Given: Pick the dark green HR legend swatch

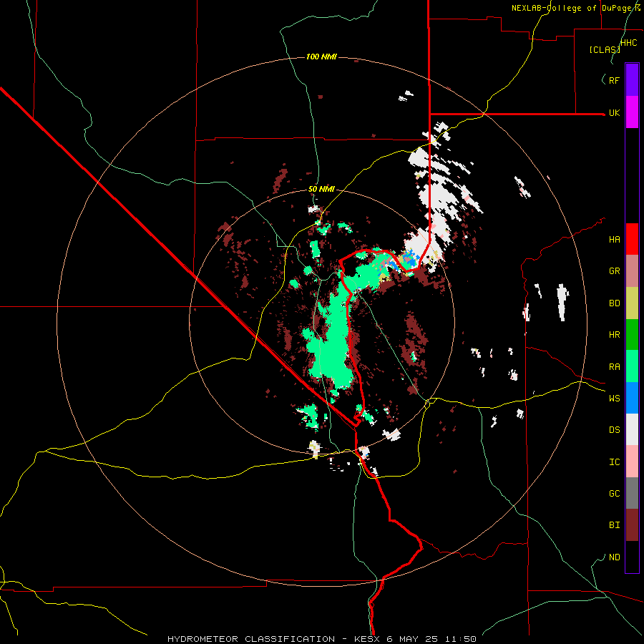Looking at the screenshot, I should [632, 335].
